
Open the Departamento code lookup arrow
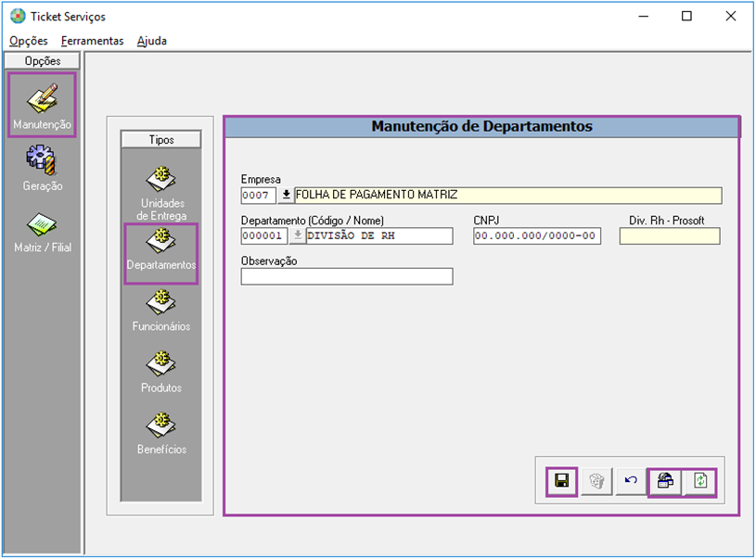tap(298, 235)
